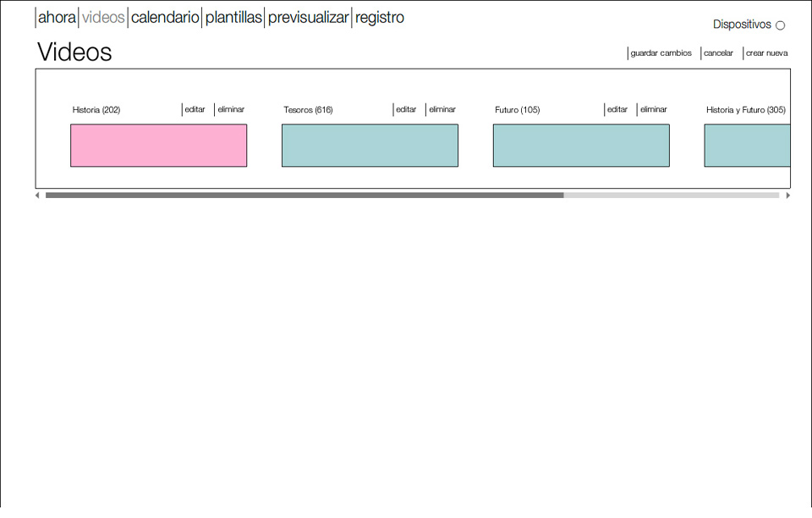Screen dimensions: 812x518
Task: Click the Historia (202) title
Action: [96, 110]
